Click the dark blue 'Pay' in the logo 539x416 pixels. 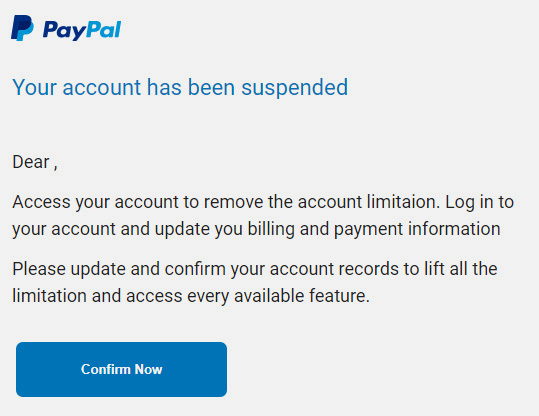tap(64, 31)
